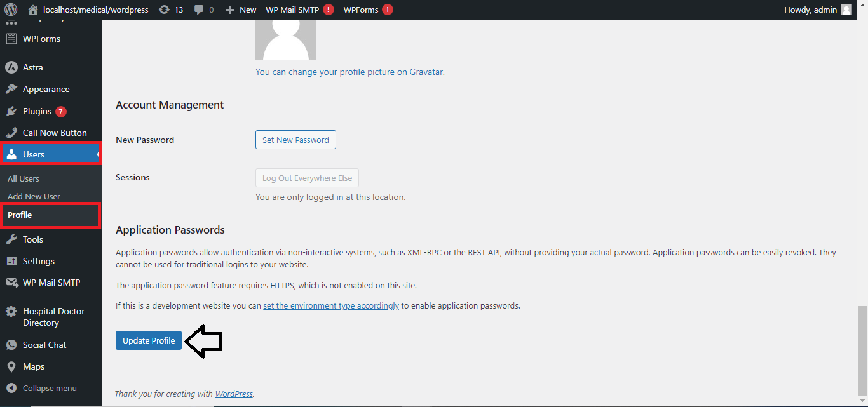The width and height of the screenshot is (868, 407).
Task: Click the page vertical scrollbar thumb
Action: coord(862,349)
